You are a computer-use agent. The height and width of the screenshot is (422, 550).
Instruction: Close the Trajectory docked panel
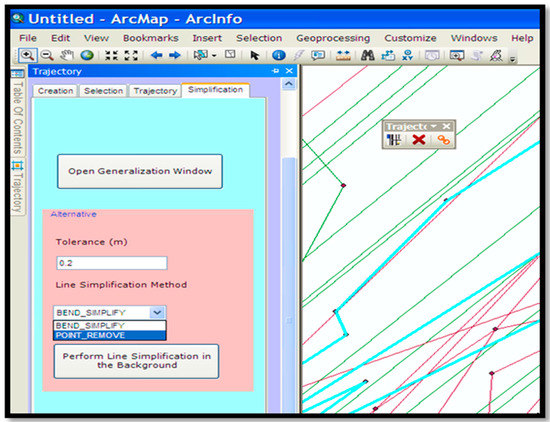click(x=289, y=71)
